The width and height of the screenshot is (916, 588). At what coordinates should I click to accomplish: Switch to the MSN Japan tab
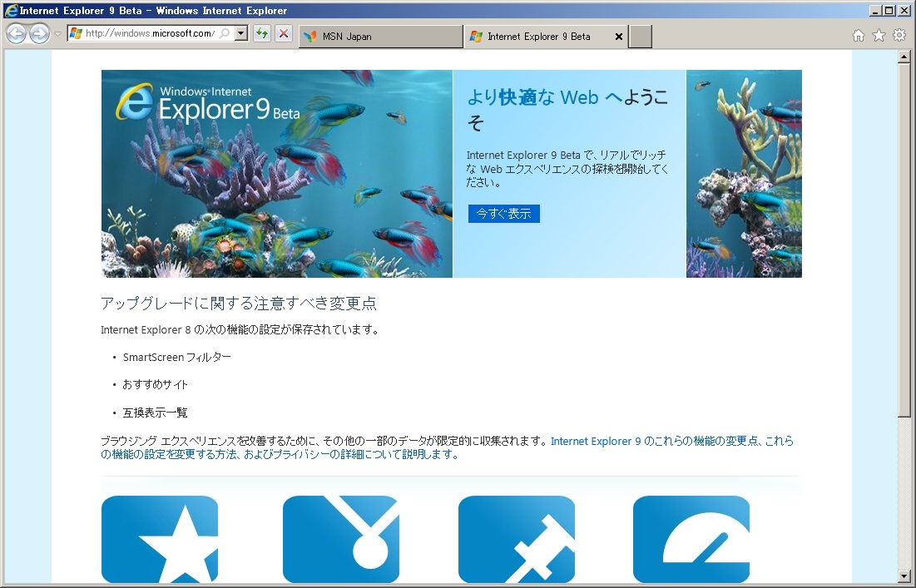[380, 37]
